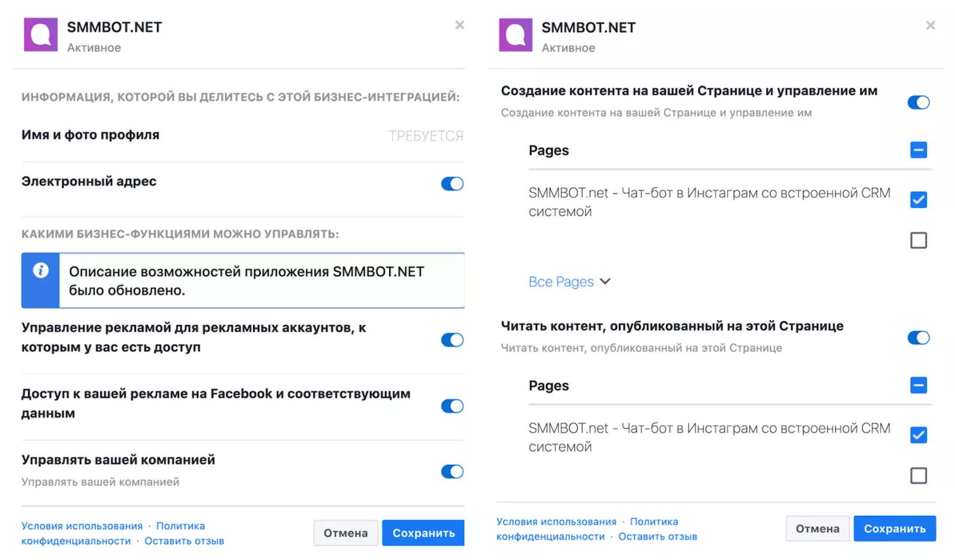
Task: Click Отмена in the right dialog
Action: (x=817, y=529)
